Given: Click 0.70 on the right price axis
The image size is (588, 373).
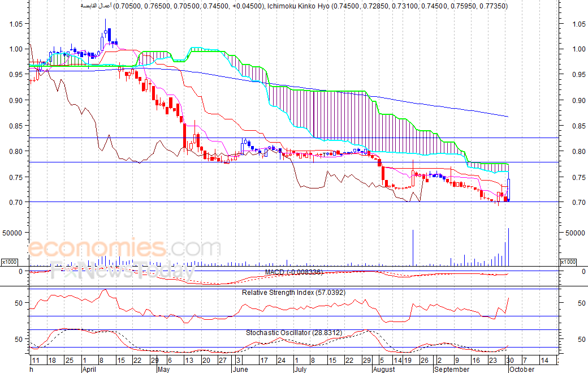Looking at the screenshot, I should pyautogui.click(x=578, y=202).
